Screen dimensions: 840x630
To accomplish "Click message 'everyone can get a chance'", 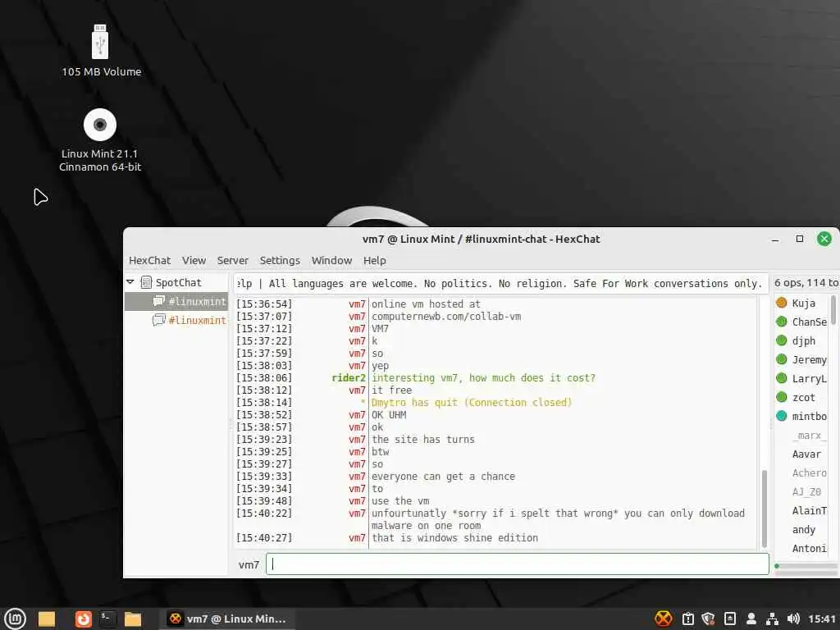I will tap(443, 477).
